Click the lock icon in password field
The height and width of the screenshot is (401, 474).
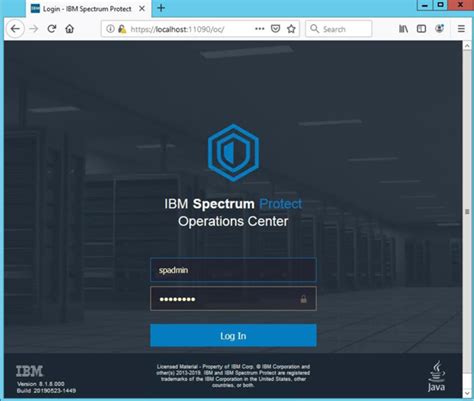303,299
